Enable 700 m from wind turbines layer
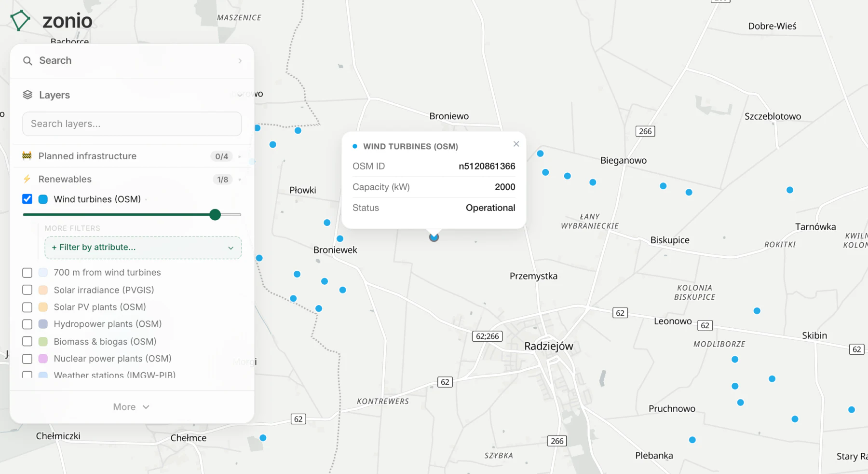868x474 pixels. pos(27,273)
